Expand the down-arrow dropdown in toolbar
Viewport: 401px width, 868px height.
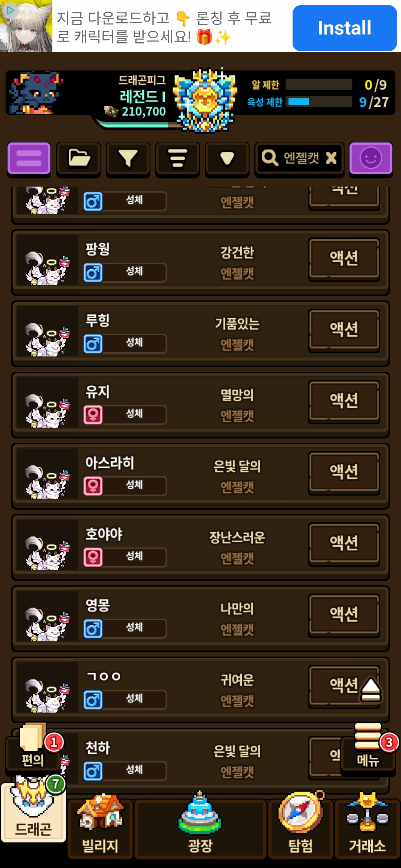coord(227,159)
